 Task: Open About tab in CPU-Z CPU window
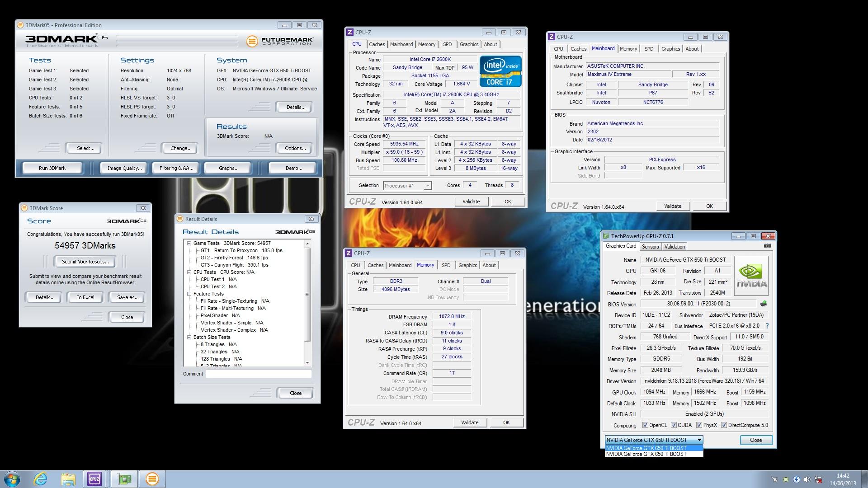tap(491, 44)
